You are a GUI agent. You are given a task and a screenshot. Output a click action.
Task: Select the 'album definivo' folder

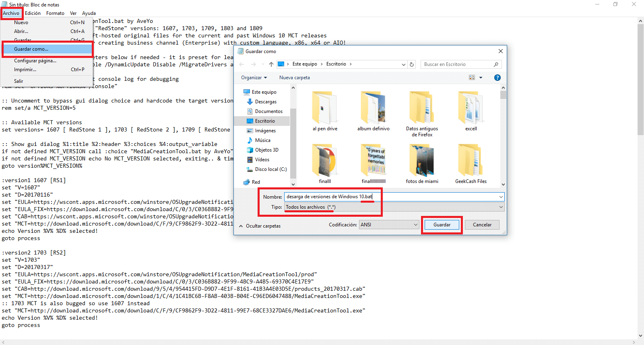(x=374, y=111)
